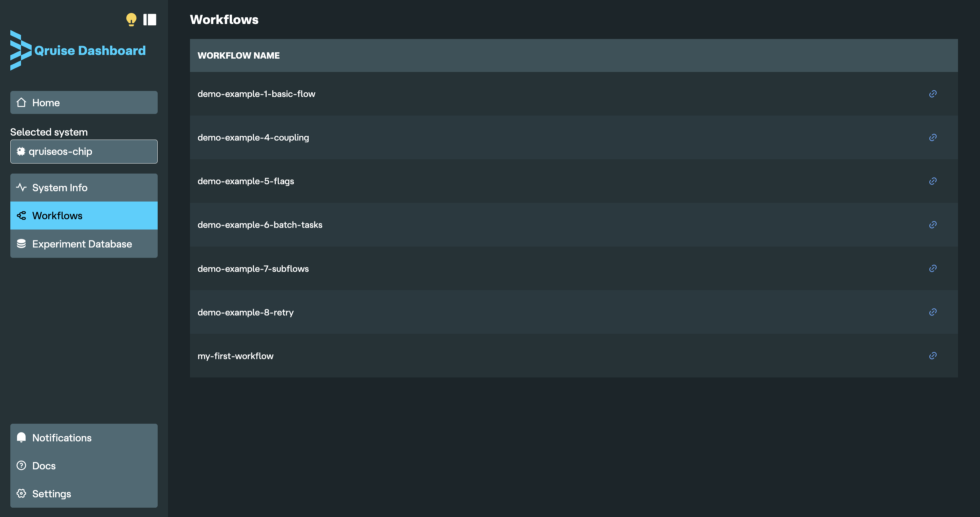Select the Workflows sidebar item
This screenshot has width=980, height=517.
(84, 216)
